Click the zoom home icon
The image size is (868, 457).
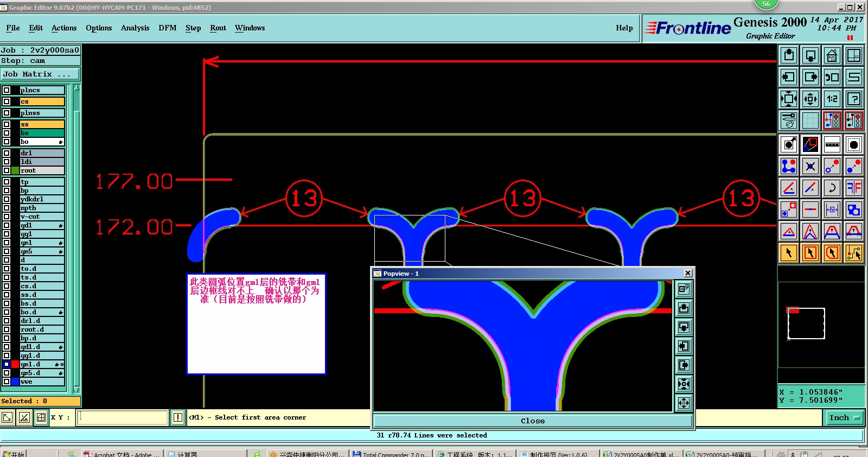point(832,55)
